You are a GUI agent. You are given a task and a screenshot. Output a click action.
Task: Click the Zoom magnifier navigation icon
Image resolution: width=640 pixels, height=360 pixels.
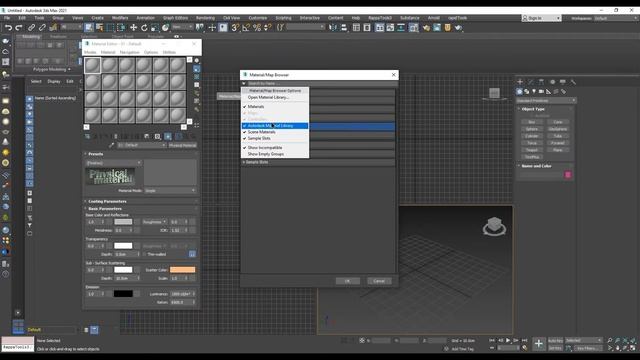point(610,340)
